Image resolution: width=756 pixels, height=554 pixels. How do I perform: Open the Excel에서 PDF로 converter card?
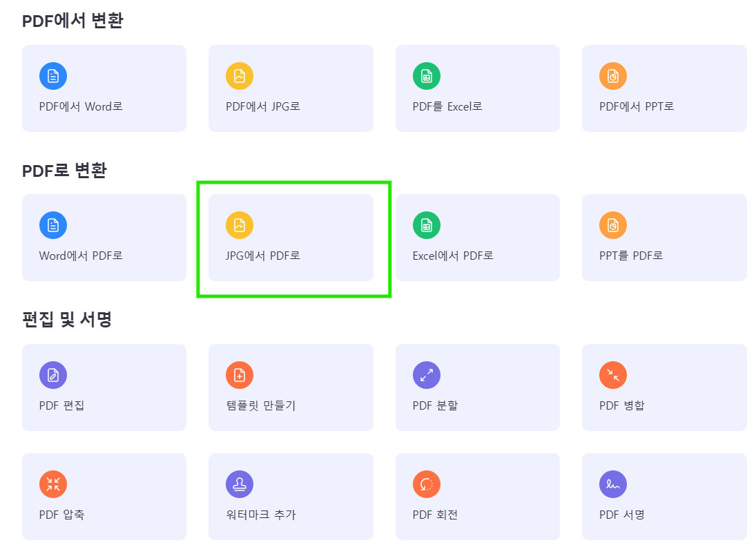click(477, 238)
